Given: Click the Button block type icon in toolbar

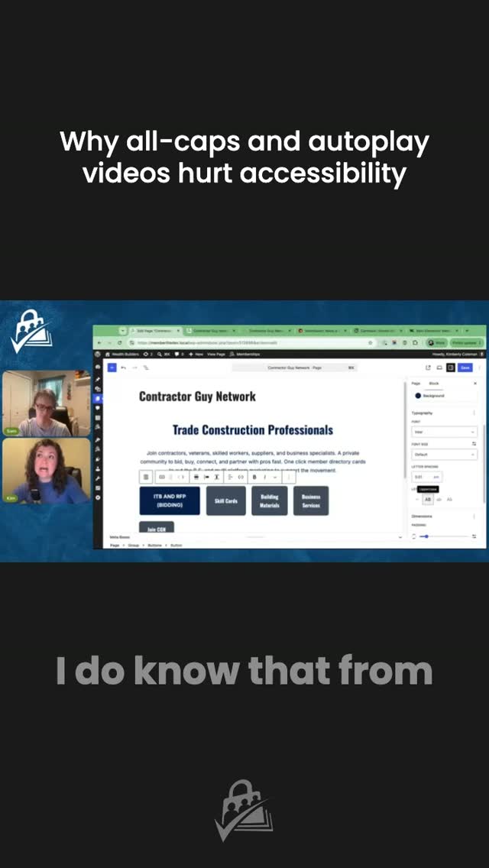Looking at the screenshot, I should click(x=162, y=477).
